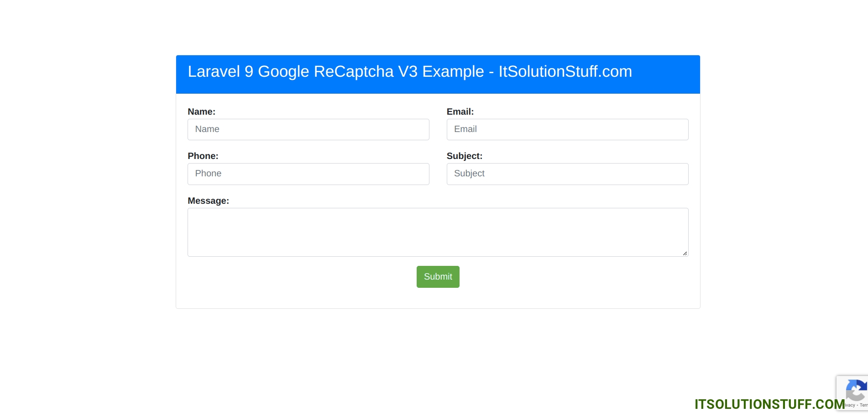Focus the Name input field

coord(308,129)
